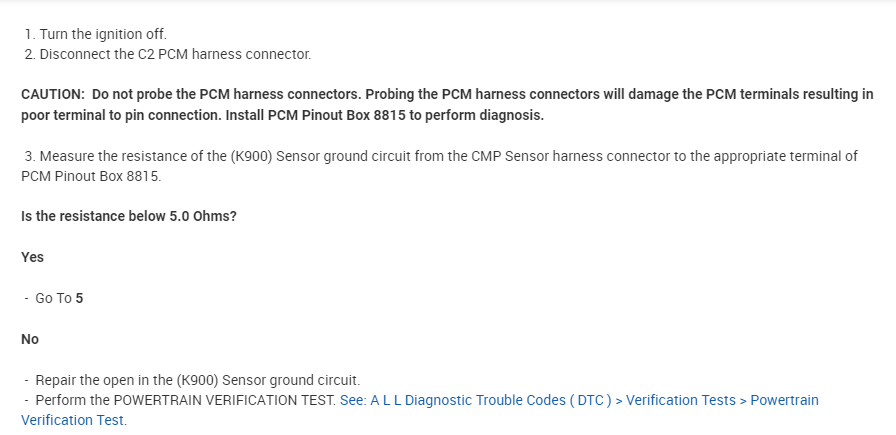The width and height of the screenshot is (896, 435).
Task: Click the 'Turn the ignition off' step
Action: pos(95,35)
